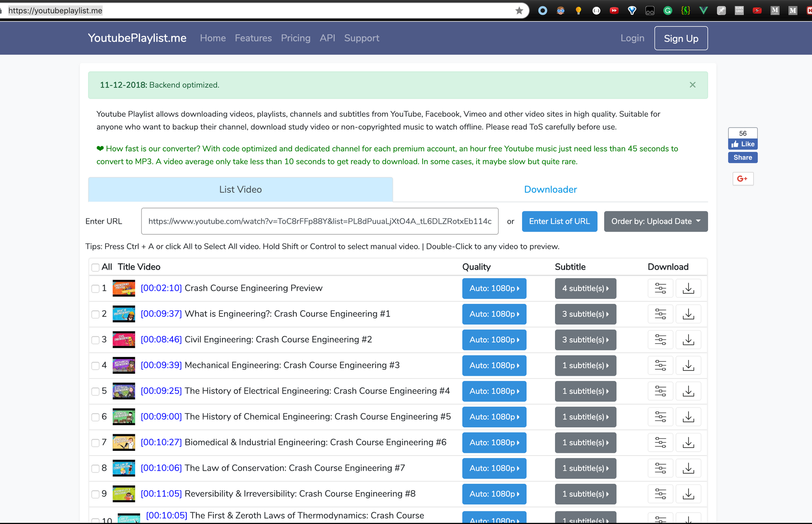Image resolution: width=812 pixels, height=524 pixels.
Task: Open settings sliders icon for Civil Engineering video
Action: click(660, 340)
